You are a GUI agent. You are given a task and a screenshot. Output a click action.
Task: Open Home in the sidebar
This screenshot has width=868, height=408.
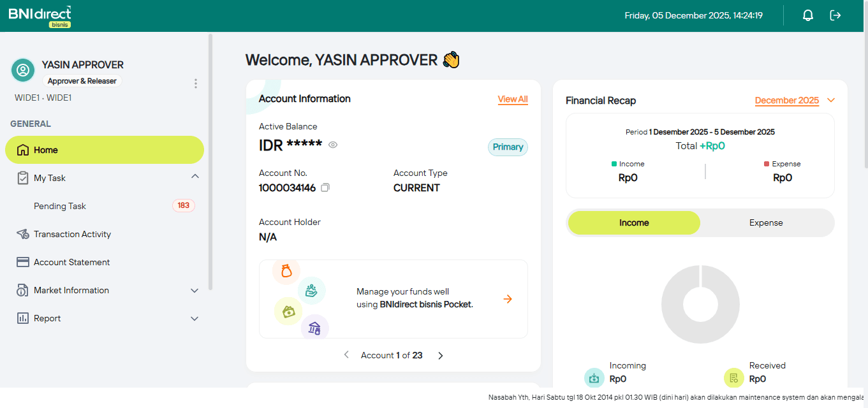(105, 150)
